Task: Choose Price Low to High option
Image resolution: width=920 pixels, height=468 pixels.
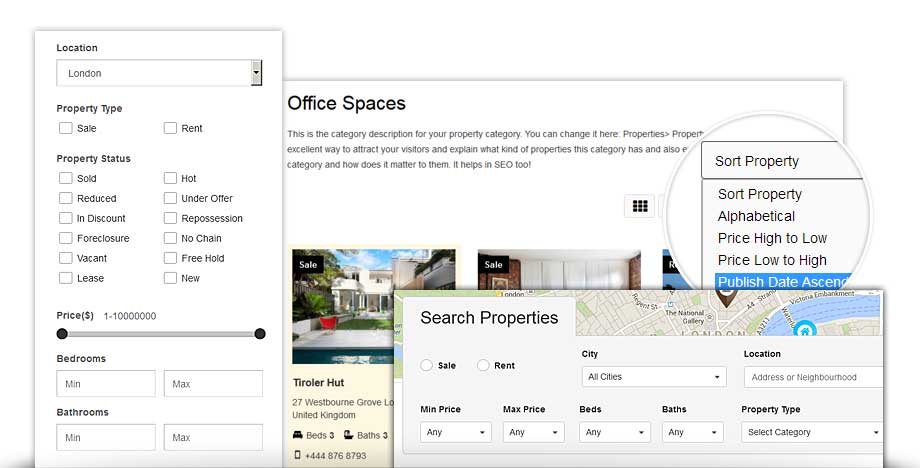Action: [x=772, y=260]
